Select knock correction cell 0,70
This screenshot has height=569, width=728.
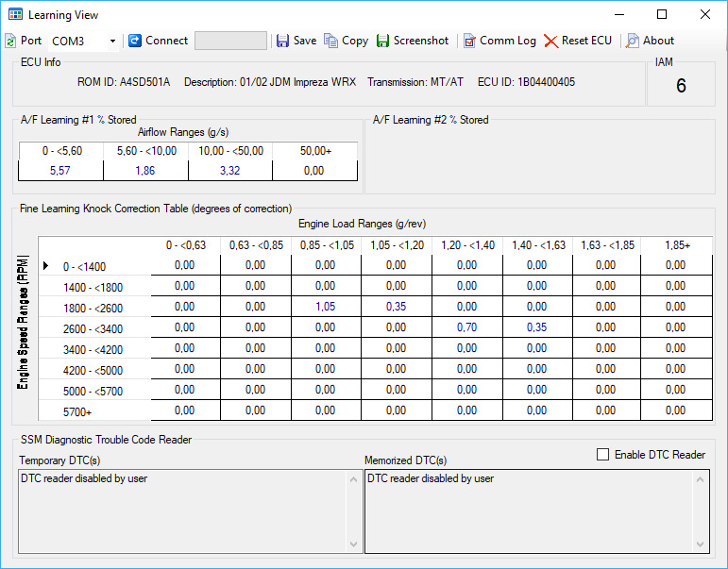(x=466, y=327)
